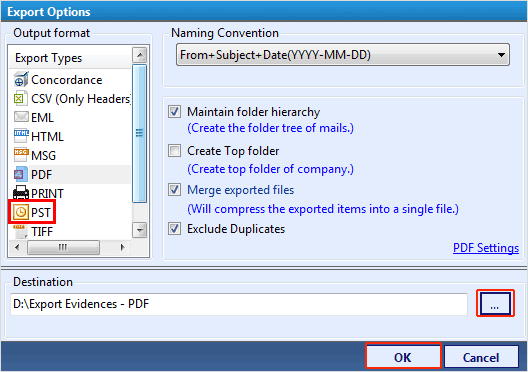The image size is (528, 372).
Task: Select the Concordance text label in list
Action: tap(67, 80)
